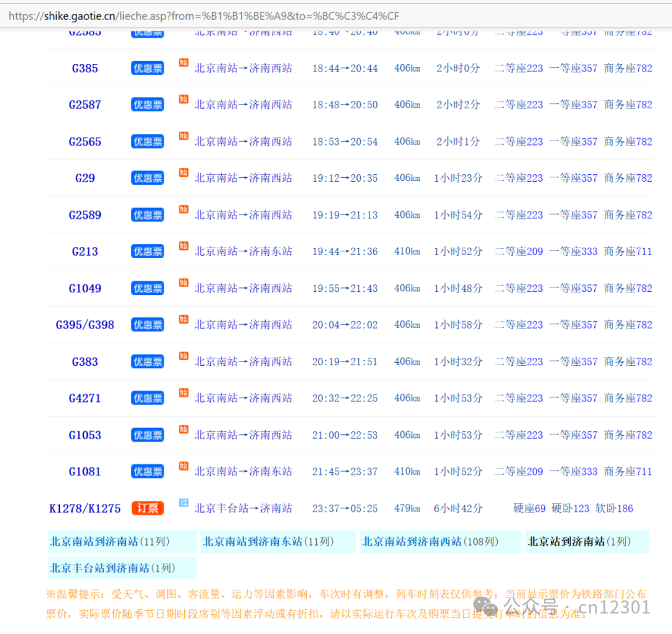Open train G1053 details link
The image size is (672, 634).
85,435
